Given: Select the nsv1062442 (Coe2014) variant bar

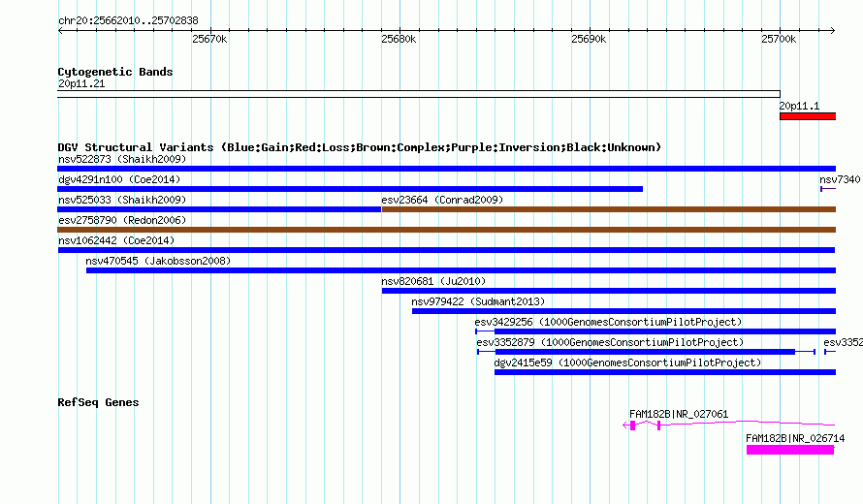Looking at the screenshot, I should [x=446, y=250].
